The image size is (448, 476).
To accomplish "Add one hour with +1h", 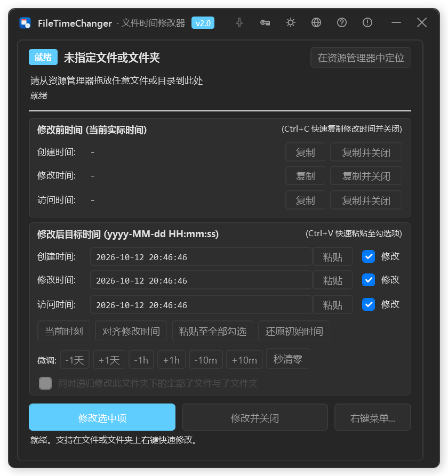I will coord(171,359).
